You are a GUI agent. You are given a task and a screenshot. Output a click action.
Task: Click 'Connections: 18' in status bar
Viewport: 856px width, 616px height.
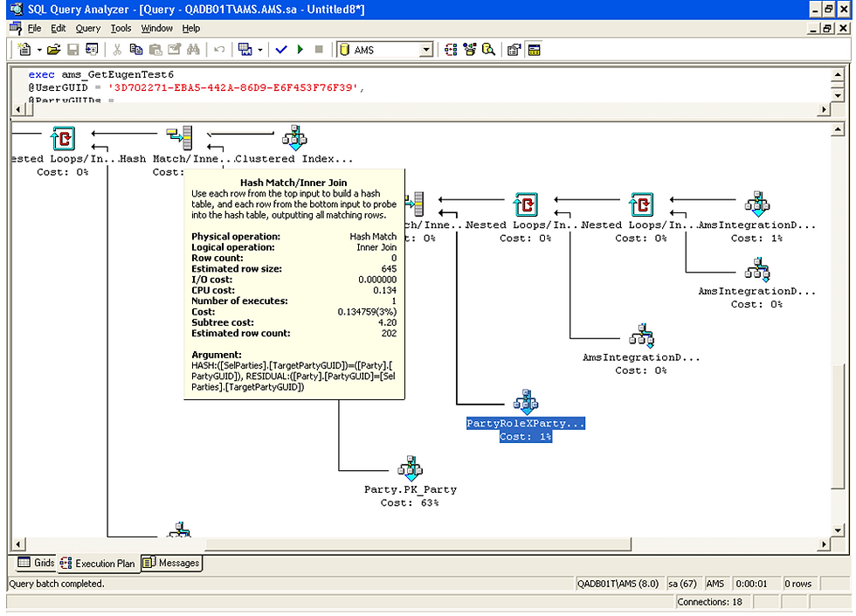tap(709, 602)
